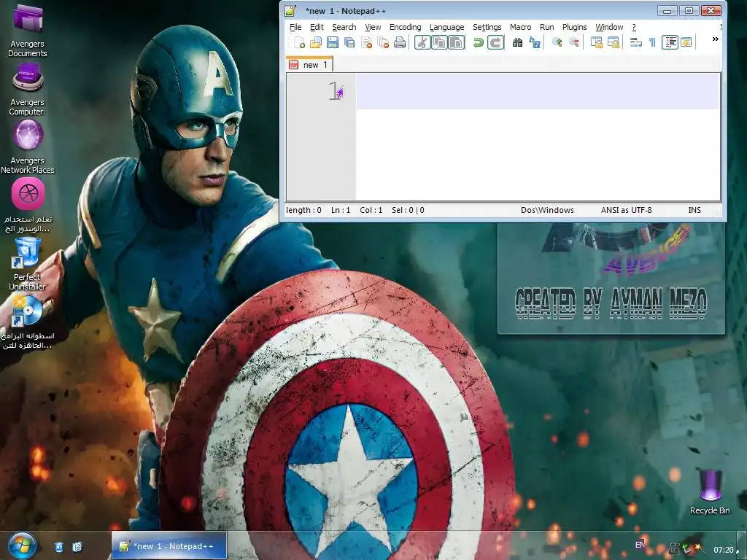Open the Run menu

click(546, 27)
